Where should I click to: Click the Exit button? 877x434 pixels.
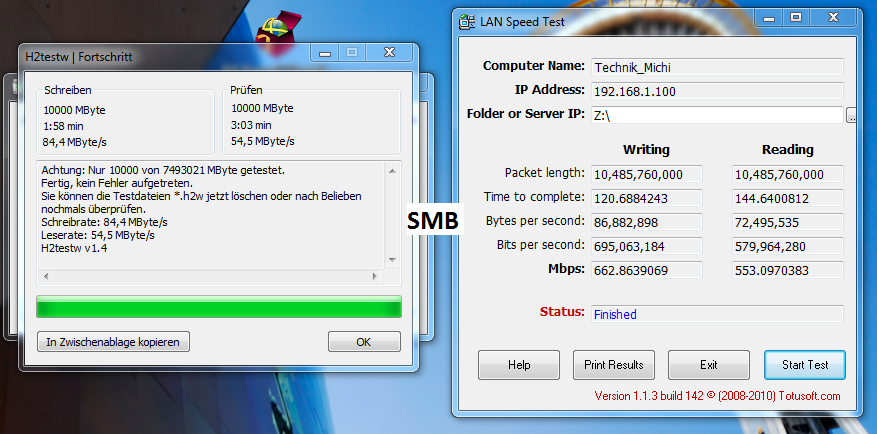click(x=709, y=365)
